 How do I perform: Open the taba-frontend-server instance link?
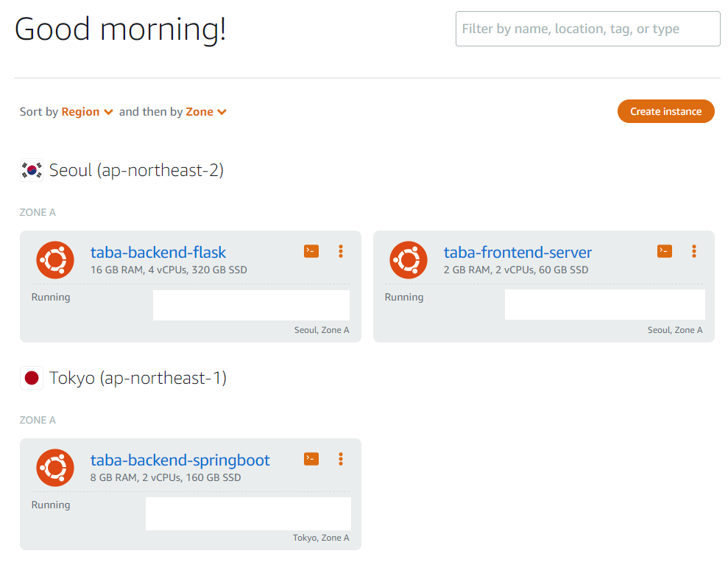[x=517, y=253]
